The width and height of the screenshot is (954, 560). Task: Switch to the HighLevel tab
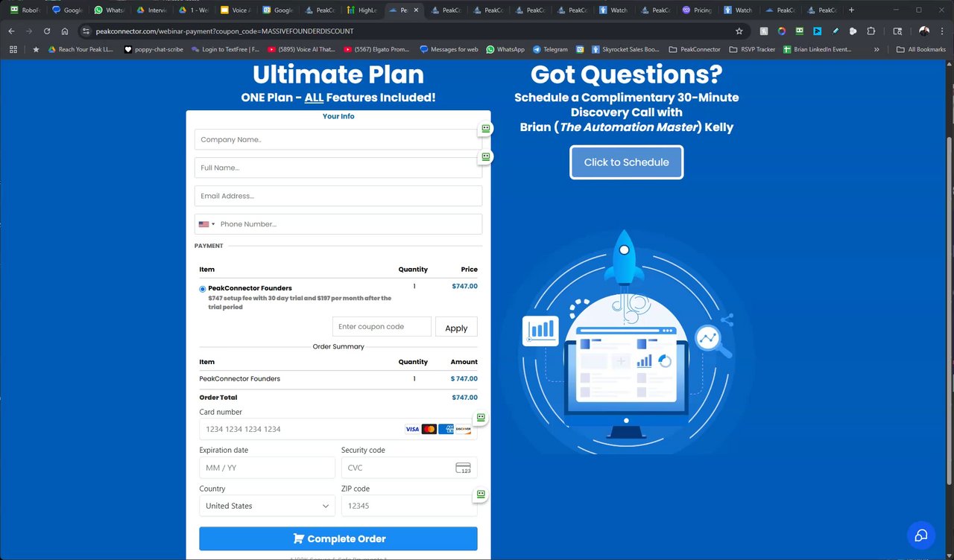pos(361,10)
